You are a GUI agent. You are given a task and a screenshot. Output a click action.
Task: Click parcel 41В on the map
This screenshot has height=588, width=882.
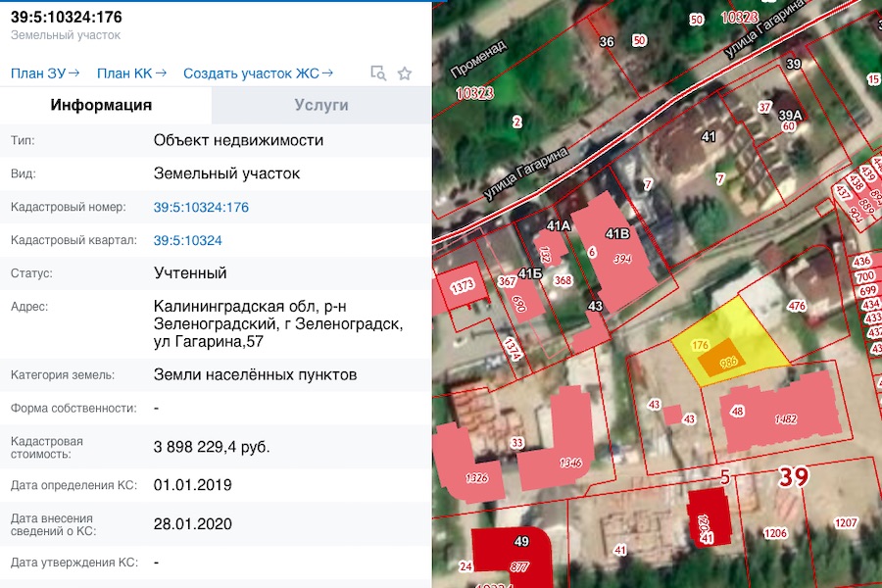(617, 235)
